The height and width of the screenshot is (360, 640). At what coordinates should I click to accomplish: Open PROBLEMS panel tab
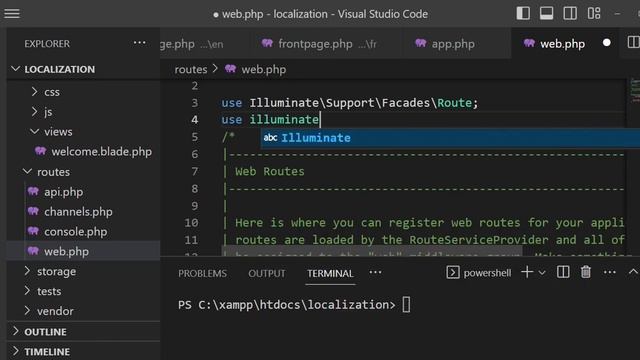[x=202, y=273]
